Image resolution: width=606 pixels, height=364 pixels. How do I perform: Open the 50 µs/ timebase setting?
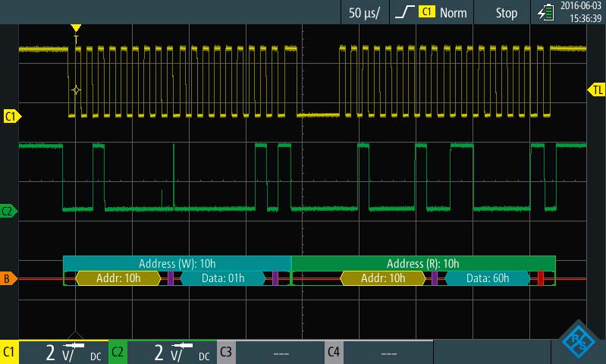pyautogui.click(x=364, y=13)
